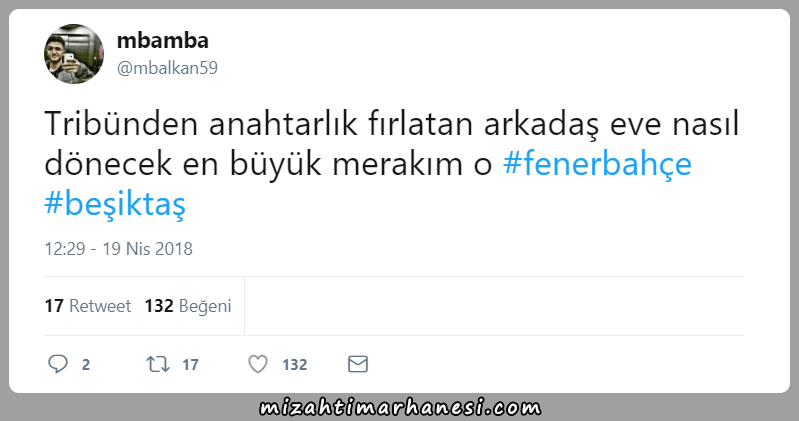
Task: Open the 12:29 - 19 Nis 2018 timestamp
Action: click(x=119, y=249)
